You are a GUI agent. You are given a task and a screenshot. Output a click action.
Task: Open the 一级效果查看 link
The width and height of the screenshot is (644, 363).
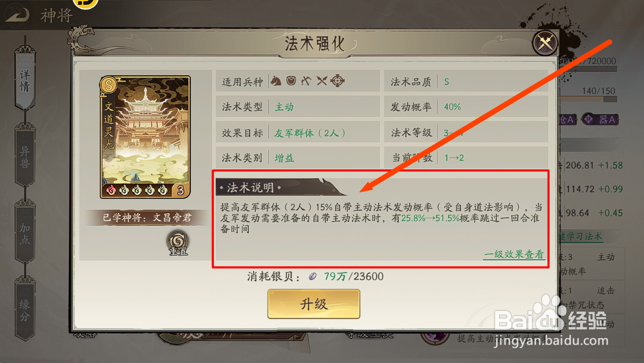click(x=514, y=254)
